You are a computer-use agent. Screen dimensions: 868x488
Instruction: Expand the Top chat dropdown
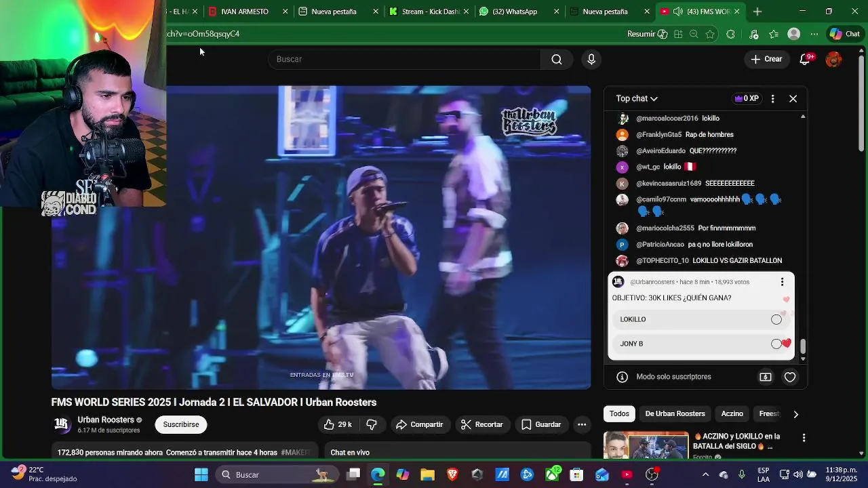[x=637, y=99]
